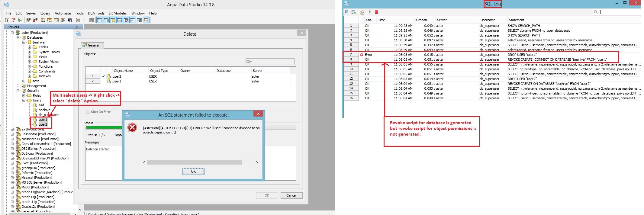Select the user1 row in Delete objects table
This screenshot has width=644, height=215.
click(188, 81)
